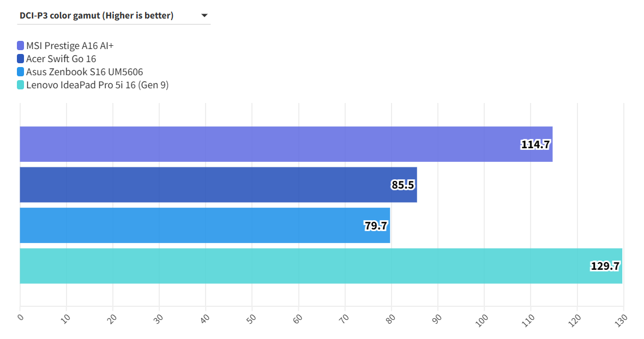Click the 50 axis tick label
This screenshot has width=644, height=339.
251,318
